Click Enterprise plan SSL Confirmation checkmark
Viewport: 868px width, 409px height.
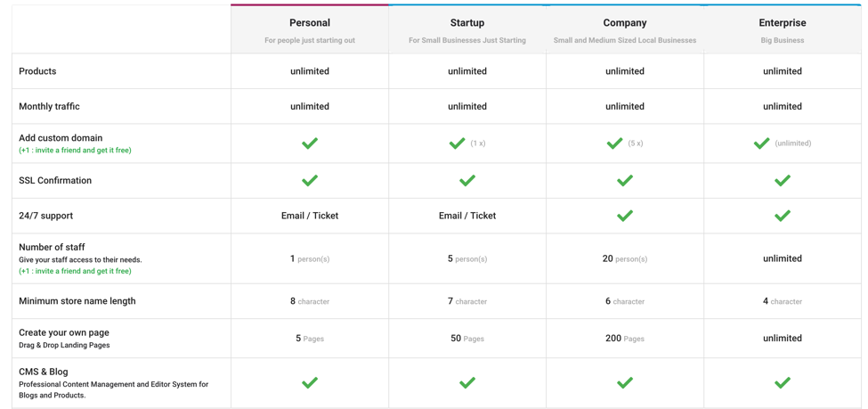pos(783,180)
